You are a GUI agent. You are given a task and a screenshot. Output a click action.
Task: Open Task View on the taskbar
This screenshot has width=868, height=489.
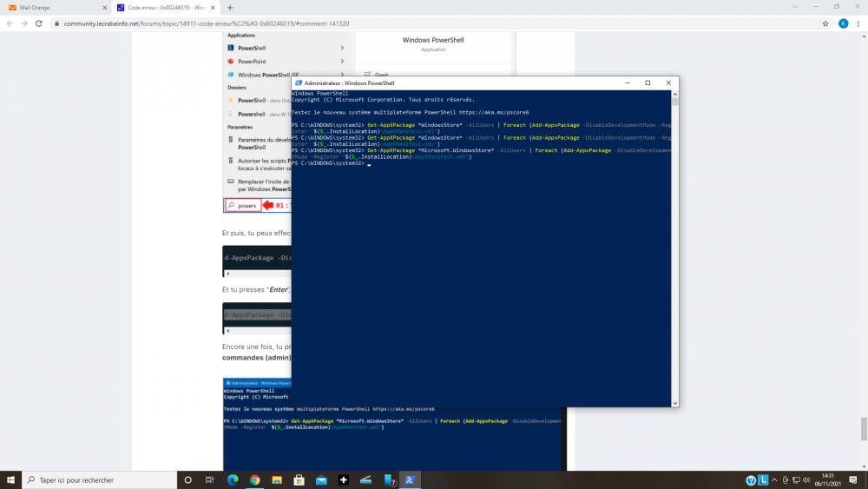(x=210, y=479)
